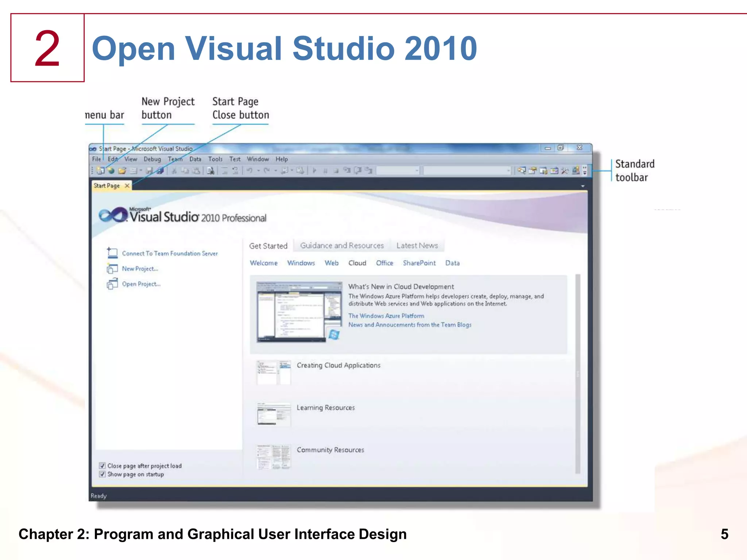Open the Data menu
The image size is (747, 560).
195,159
